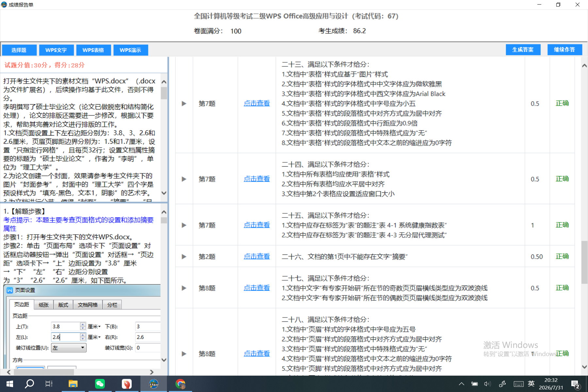Expand the row for criterion 二十四

click(x=184, y=179)
